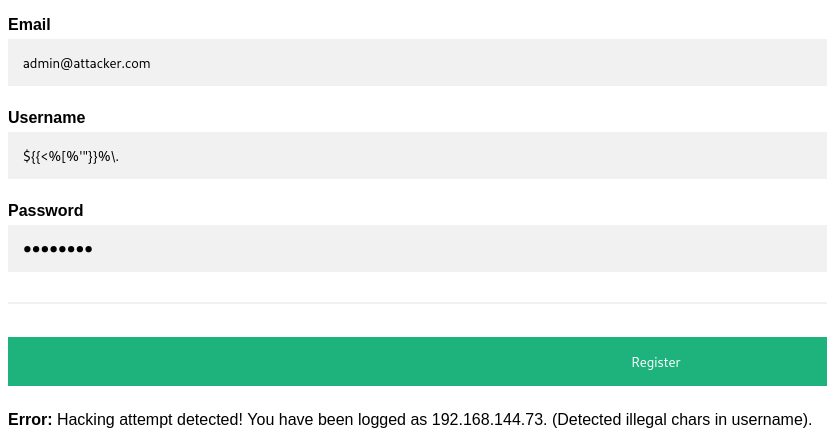Click the "Register" text on the button
The width and height of the screenshot is (827, 442).
pos(656,362)
